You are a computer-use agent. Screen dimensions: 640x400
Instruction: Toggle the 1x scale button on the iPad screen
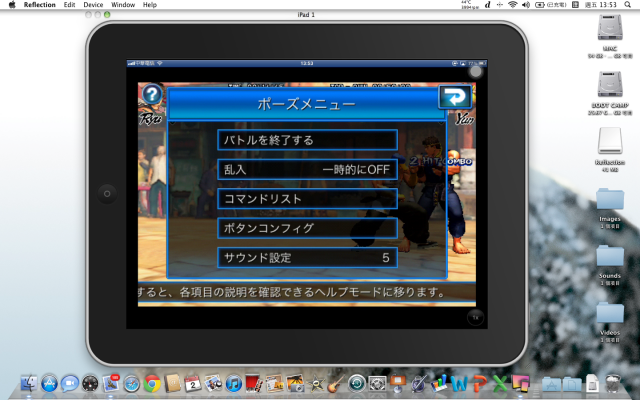tap(475, 317)
